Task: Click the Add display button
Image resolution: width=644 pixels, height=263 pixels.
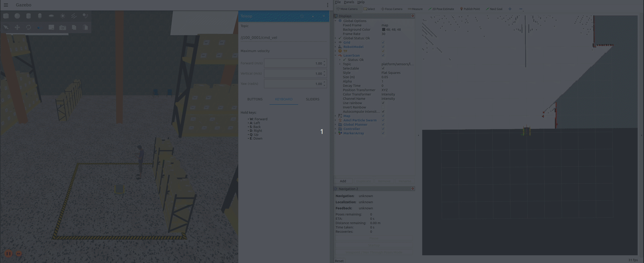Action: tap(343, 181)
